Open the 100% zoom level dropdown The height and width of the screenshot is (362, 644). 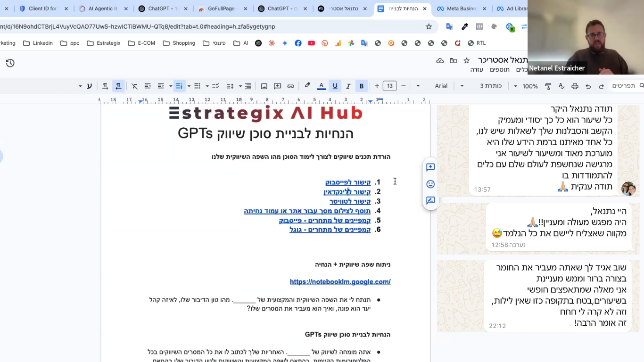(x=530, y=86)
